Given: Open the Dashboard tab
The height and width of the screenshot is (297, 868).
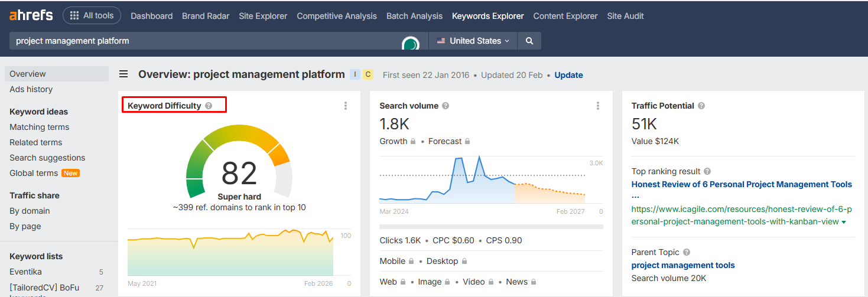Looking at the screenshot, I should [152, 16].
